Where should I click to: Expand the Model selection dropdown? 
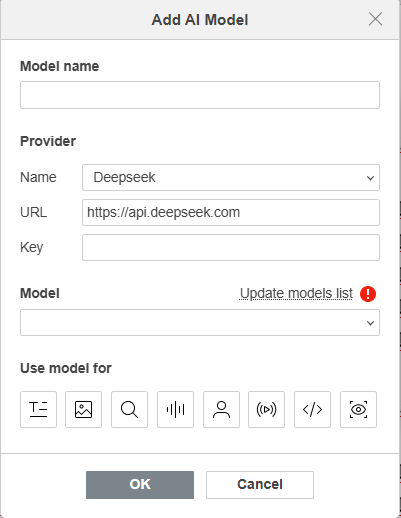200,322
